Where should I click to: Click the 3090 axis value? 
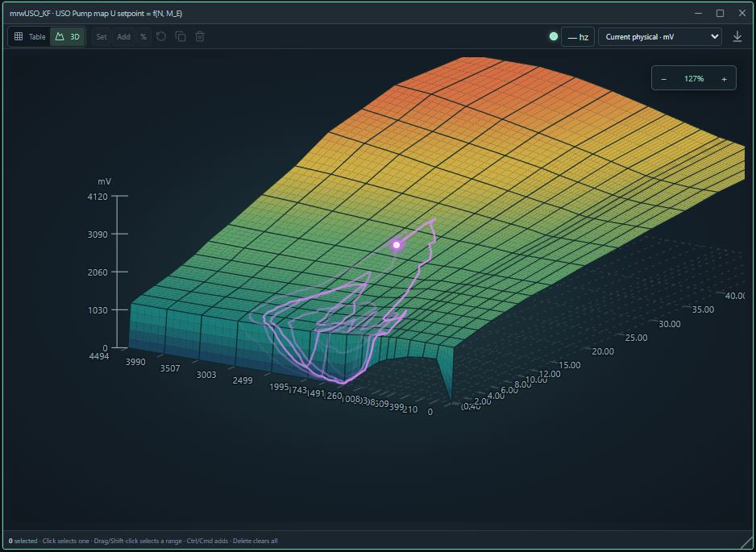98,234
